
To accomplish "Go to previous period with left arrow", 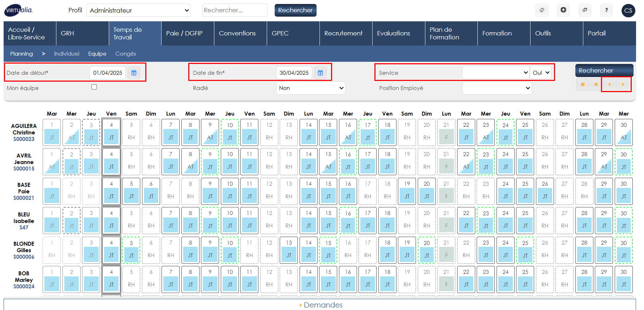I will click(x=609, y=85).
